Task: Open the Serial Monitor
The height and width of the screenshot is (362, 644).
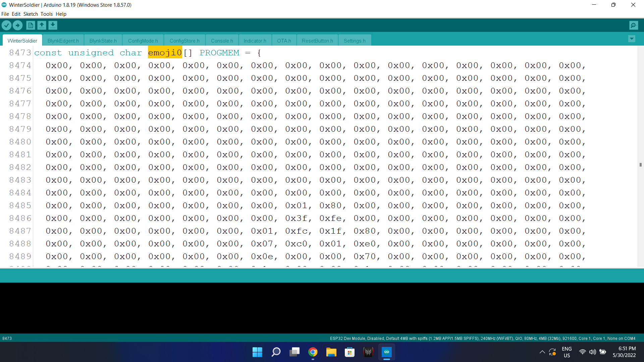Action: [x=633, y=25]
